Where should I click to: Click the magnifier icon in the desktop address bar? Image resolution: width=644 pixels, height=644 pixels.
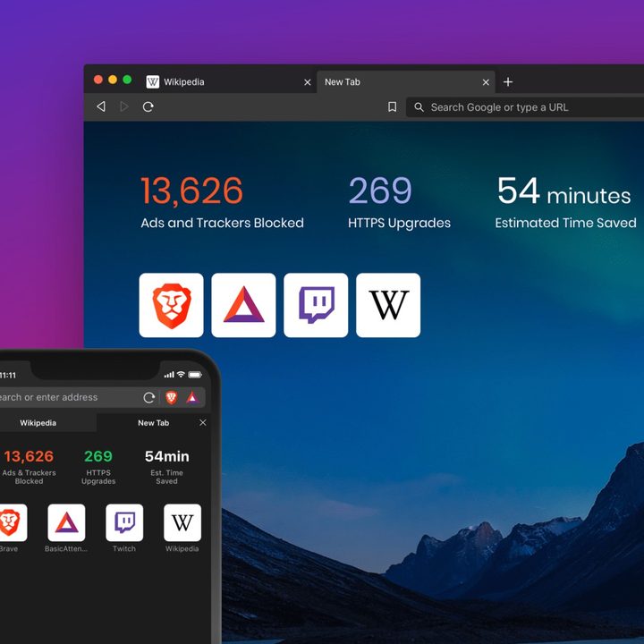pos(419,107)
